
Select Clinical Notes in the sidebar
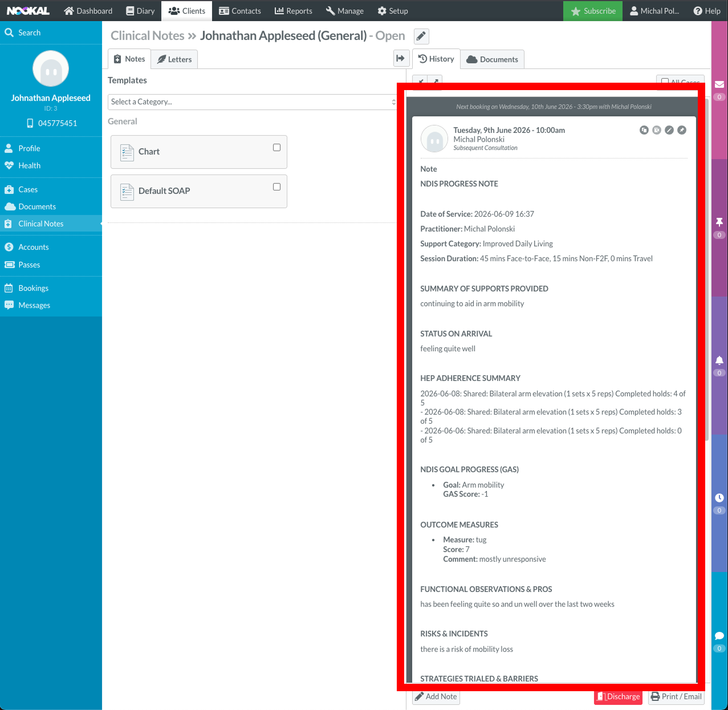(51, 224)
